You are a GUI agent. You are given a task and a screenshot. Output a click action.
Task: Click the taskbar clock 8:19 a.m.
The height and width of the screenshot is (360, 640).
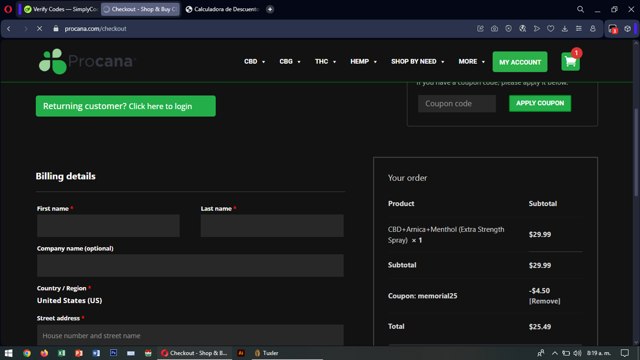pyautogui.click(x=598, y=353)
